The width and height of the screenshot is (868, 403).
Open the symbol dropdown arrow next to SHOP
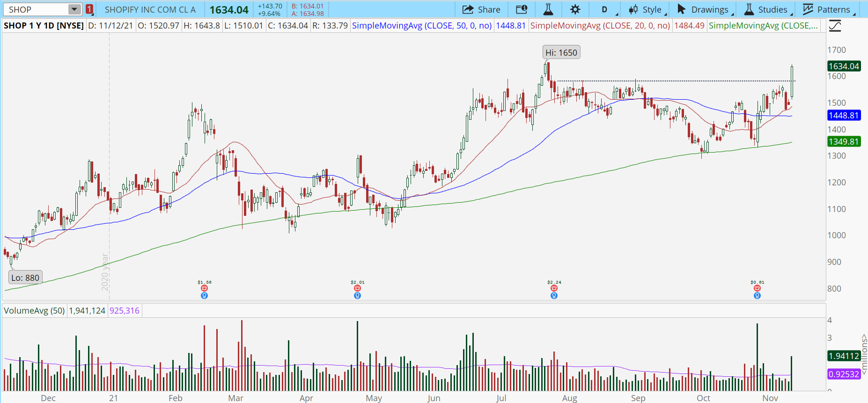click(74, 9)
